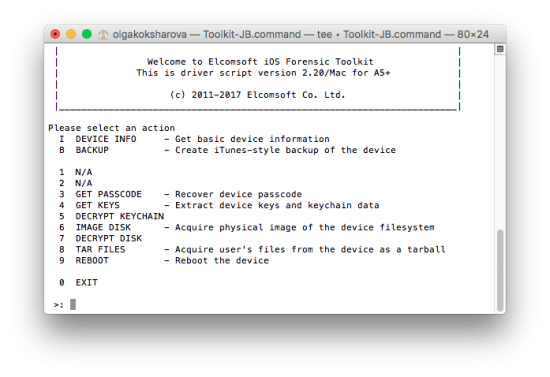Image resolution: width=550 pixels, height=377 pixels.
Task: Click the DECRYPT DISK option text
Action: (x=109, y=238)
